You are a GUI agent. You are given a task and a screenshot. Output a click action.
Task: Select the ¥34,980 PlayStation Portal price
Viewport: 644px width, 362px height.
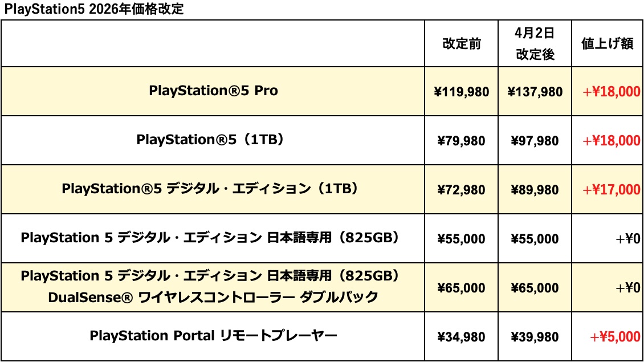click(462, 337)
